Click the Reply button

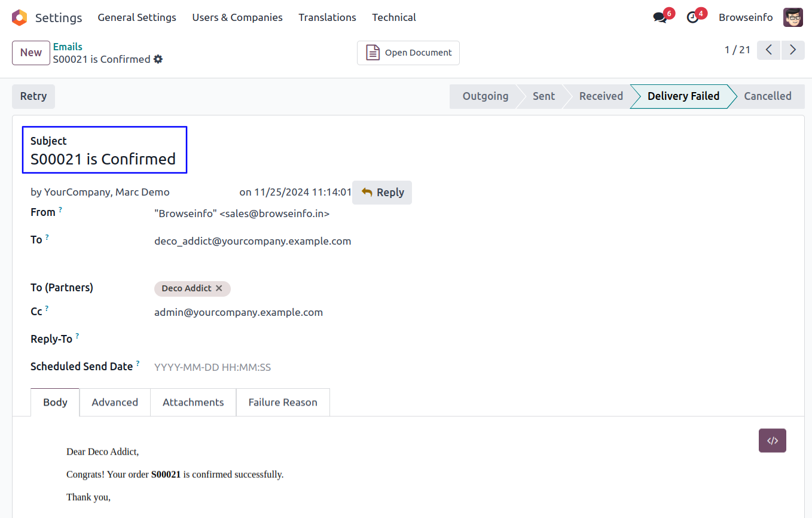click(x=382, y=193)
